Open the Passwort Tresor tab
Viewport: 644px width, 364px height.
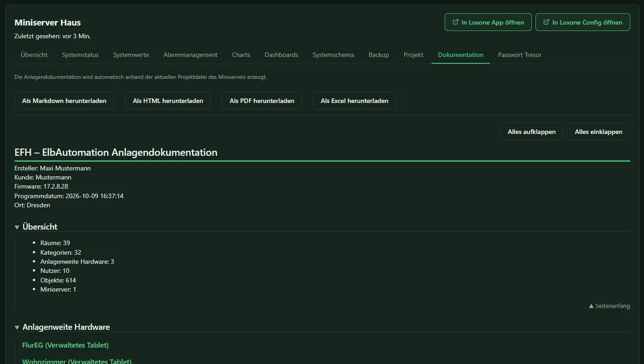point(519,55)
